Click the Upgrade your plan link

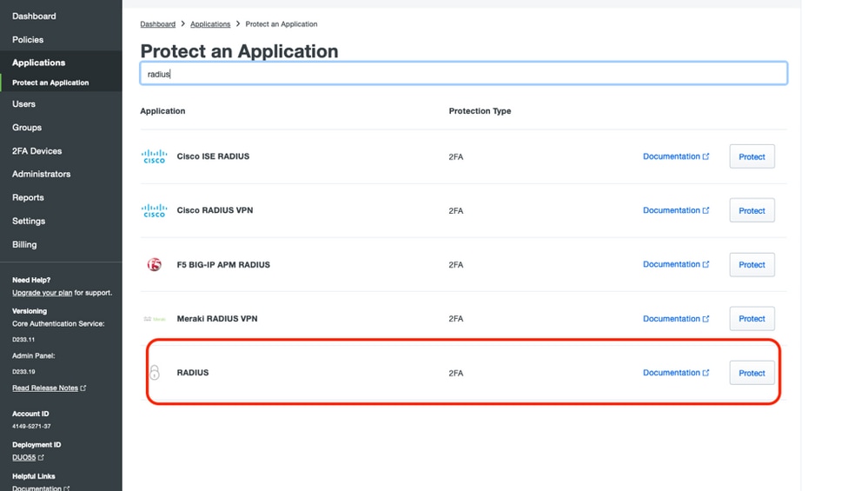[42, 293]
